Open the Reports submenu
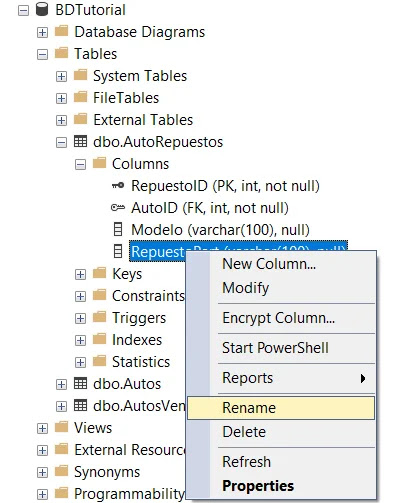Screen dimensions: 412x503 click(x=281, y=378)
